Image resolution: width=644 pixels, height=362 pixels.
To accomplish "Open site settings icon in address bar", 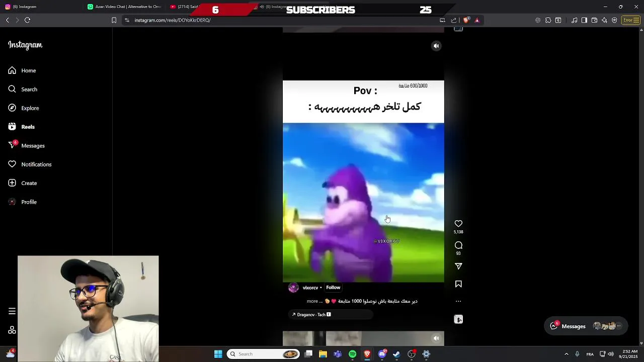I will coord(127,20).
